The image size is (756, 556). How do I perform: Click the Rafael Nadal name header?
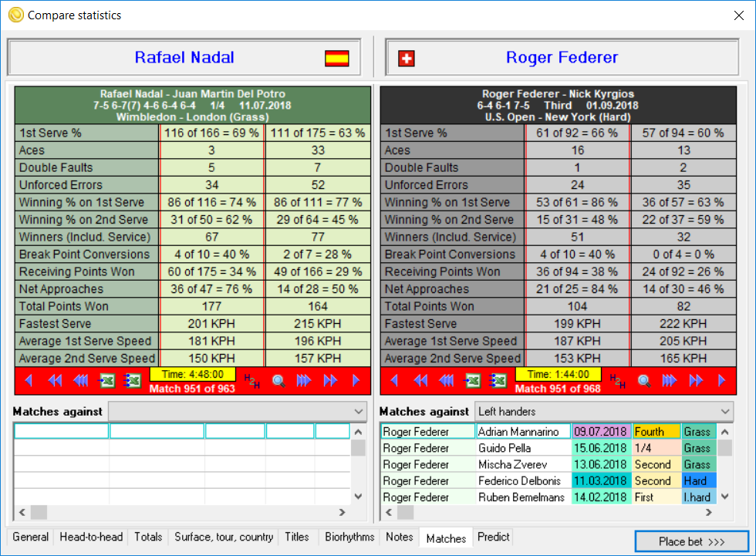tap(184, 57)
